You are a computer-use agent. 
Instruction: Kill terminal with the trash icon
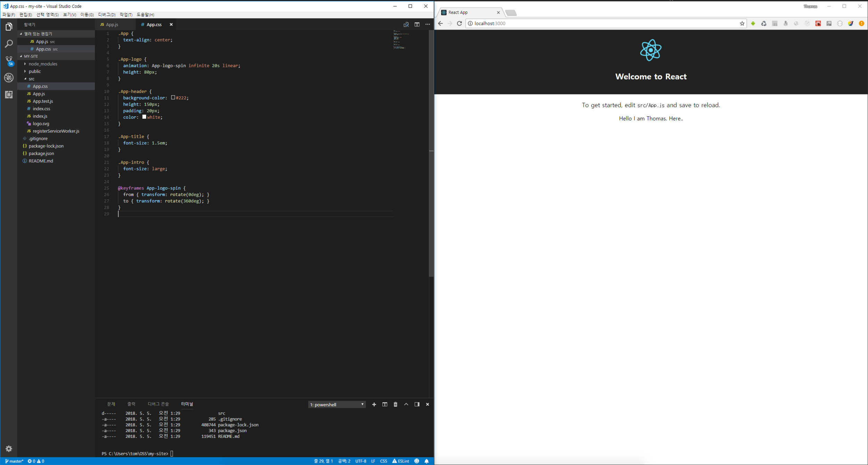[395, 404]
